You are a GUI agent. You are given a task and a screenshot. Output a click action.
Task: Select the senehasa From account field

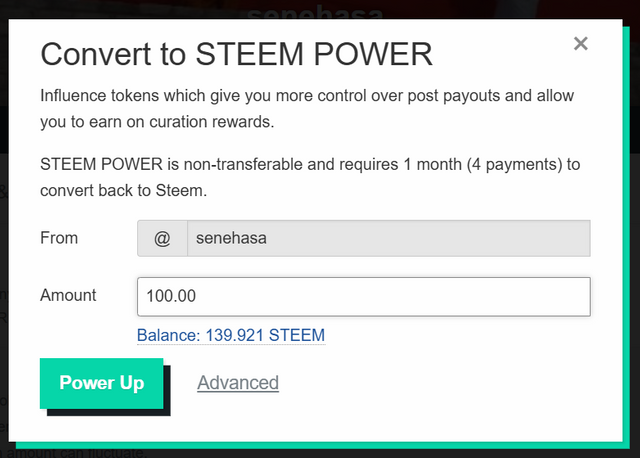tap(389, 238)
